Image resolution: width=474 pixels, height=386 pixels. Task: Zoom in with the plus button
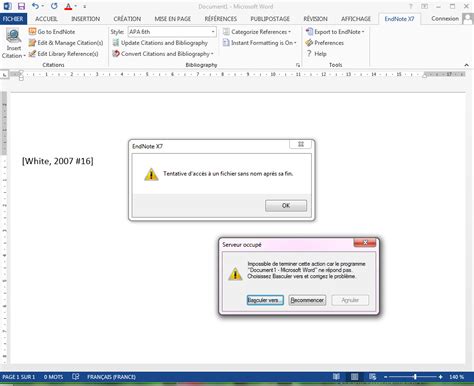coord(440,377)
